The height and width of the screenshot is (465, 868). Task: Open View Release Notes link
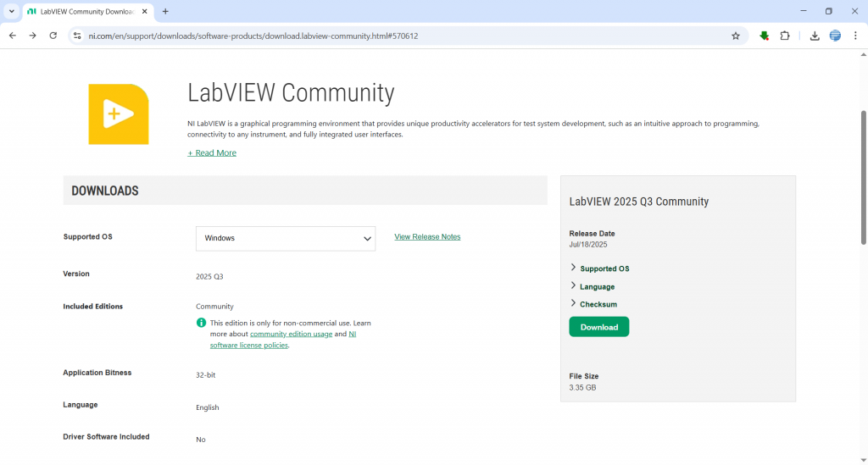427,236
